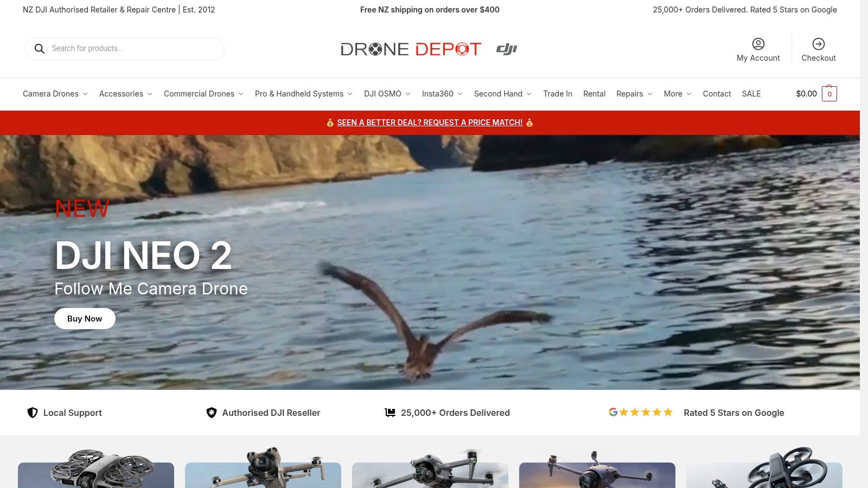Viewport: 868px width, 488px height.
Task: Open the REQUEST A PRICE MATCH link
Action: point(429,123)
